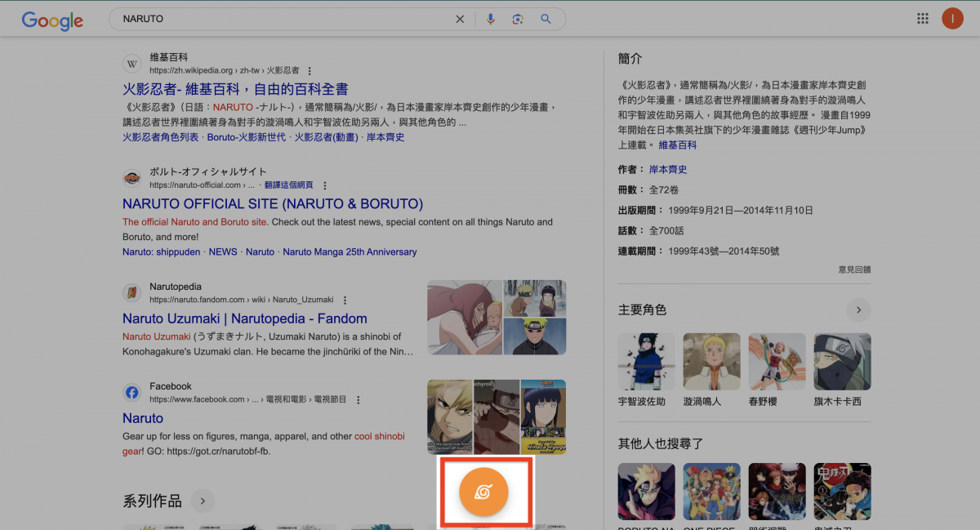Click the Narutopedia result image collage
Image resolution: width=980 pixels, height=530 pixels.
pyautogui.click(x=497, y=317)
